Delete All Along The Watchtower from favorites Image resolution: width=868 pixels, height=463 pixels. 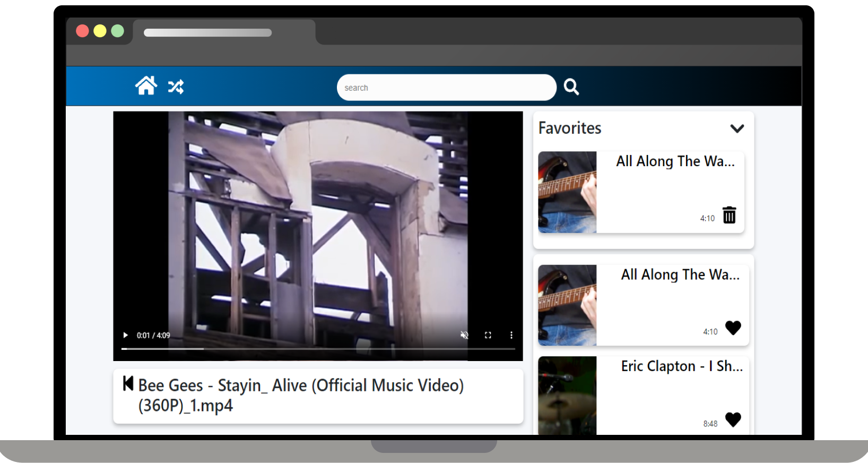(x=730, y=215)
